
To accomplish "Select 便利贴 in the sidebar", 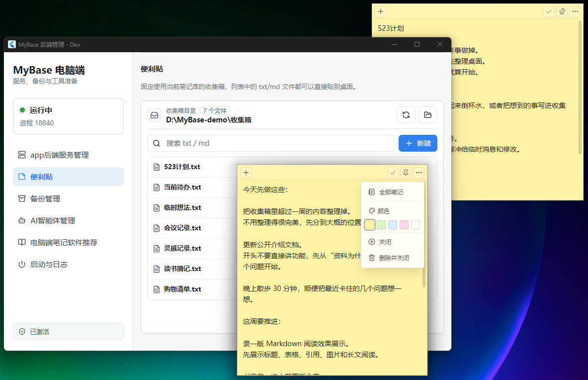I will (68, 177).
